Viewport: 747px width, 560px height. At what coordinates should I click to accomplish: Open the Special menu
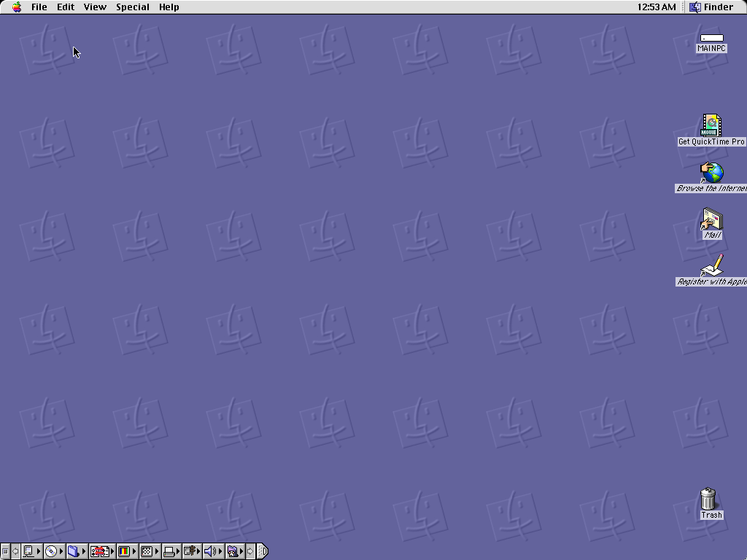click(132, 7)
